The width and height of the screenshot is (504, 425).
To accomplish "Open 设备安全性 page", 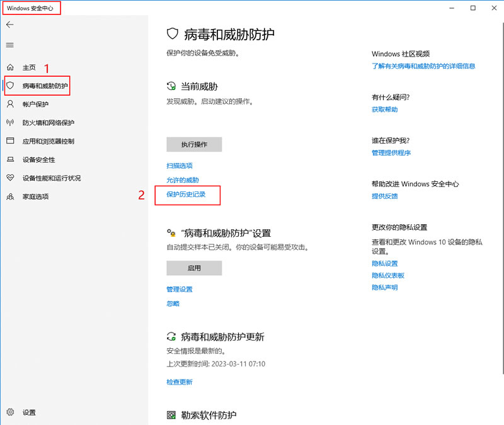I will tap(38, 160).
